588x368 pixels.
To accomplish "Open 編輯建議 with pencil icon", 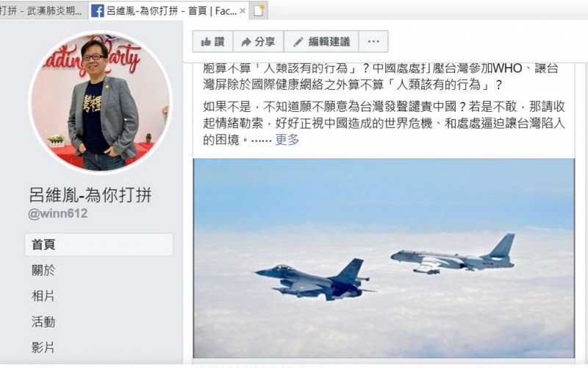I will click(321, 42).
